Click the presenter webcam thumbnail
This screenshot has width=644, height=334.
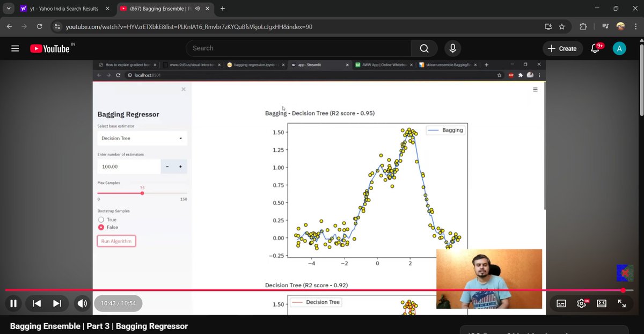[x=489, y=279]
